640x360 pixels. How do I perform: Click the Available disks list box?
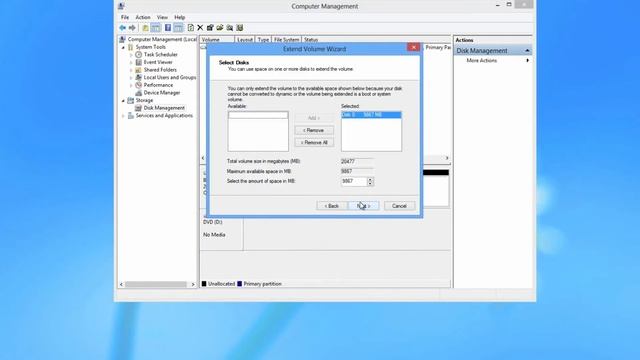coord(258,131)
